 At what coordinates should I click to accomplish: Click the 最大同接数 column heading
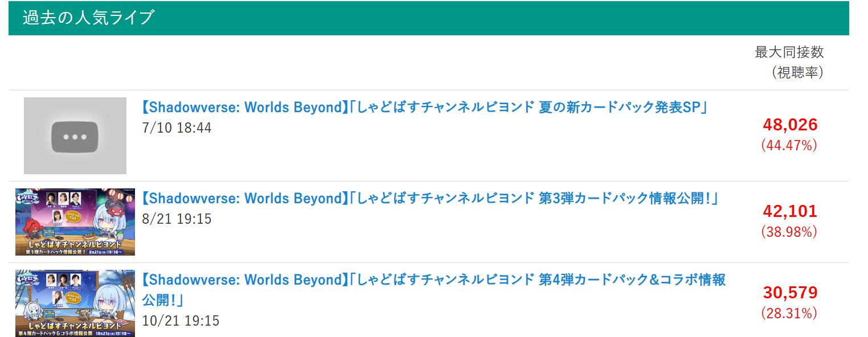point(789,52)
